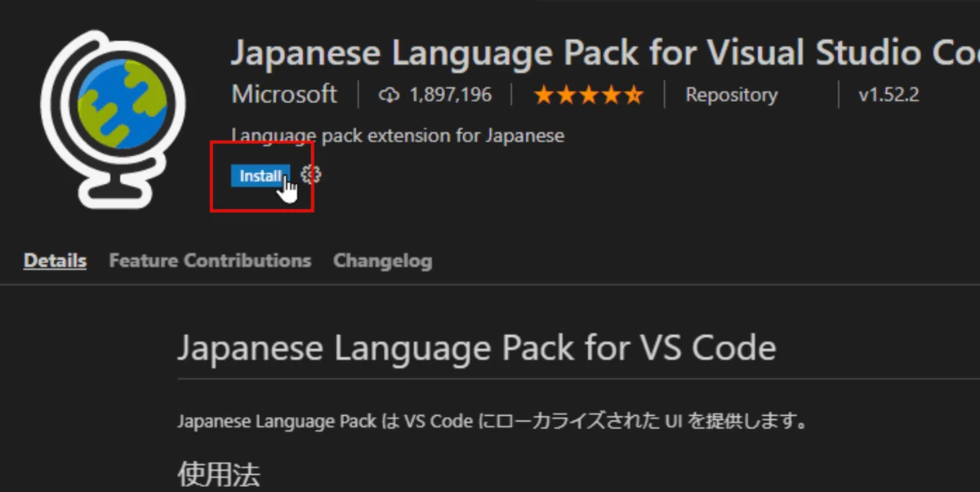
Task: Click the extension title at top
Action: pyautogui.click(x=605, y=54)
